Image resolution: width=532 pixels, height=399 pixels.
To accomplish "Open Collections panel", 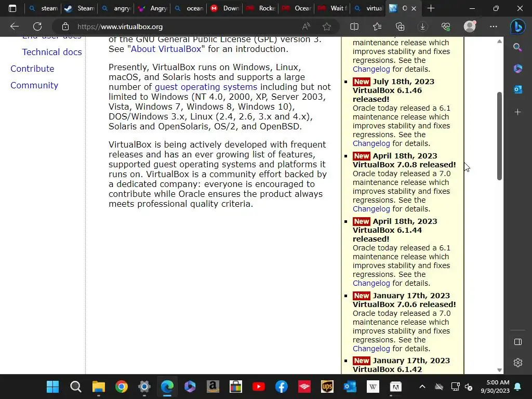I will tap(400, 26).
